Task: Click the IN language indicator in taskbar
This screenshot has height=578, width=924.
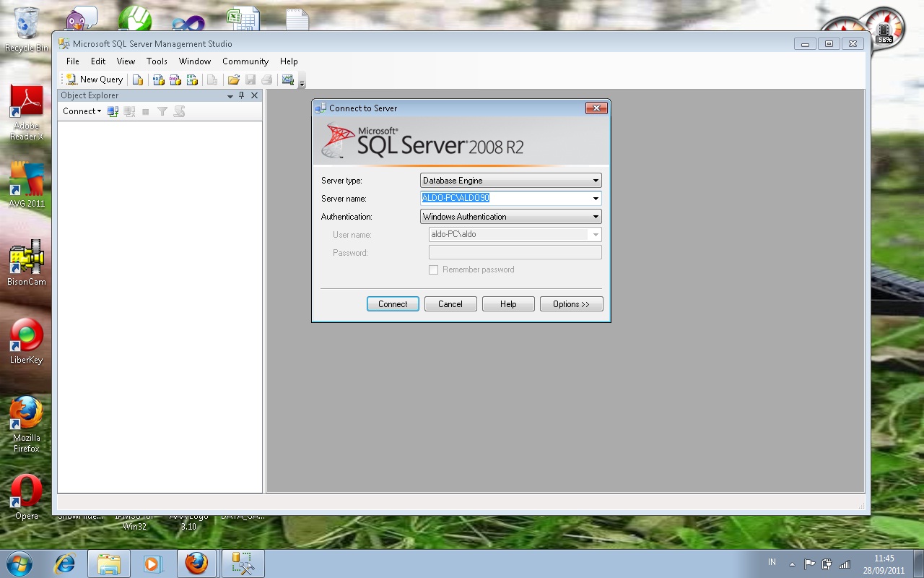Action: (771, 561)
